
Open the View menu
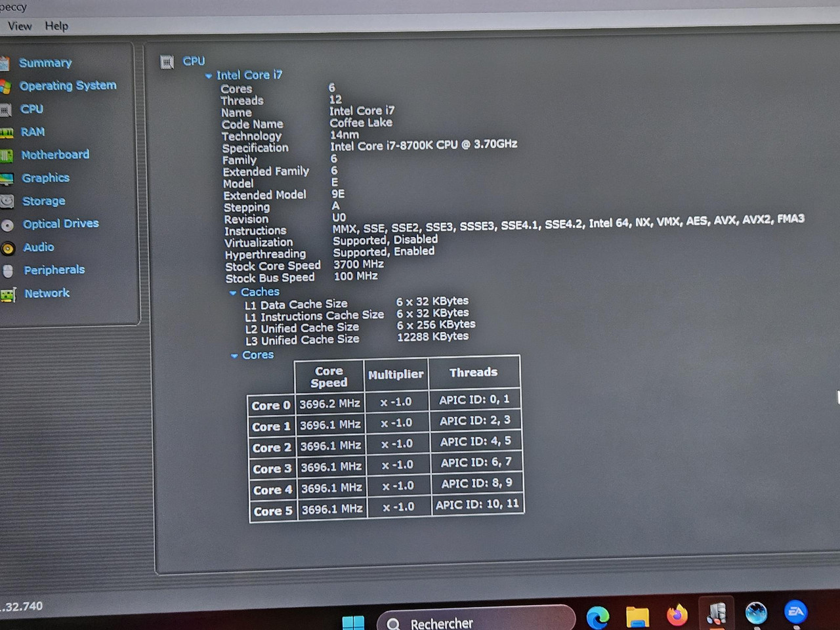pos(20,26)
